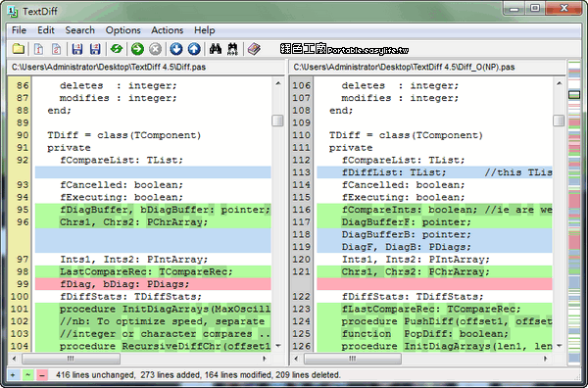Click the green tilde modified-lines legend swatch
588x388 pixels.
[x=27, y=375]
